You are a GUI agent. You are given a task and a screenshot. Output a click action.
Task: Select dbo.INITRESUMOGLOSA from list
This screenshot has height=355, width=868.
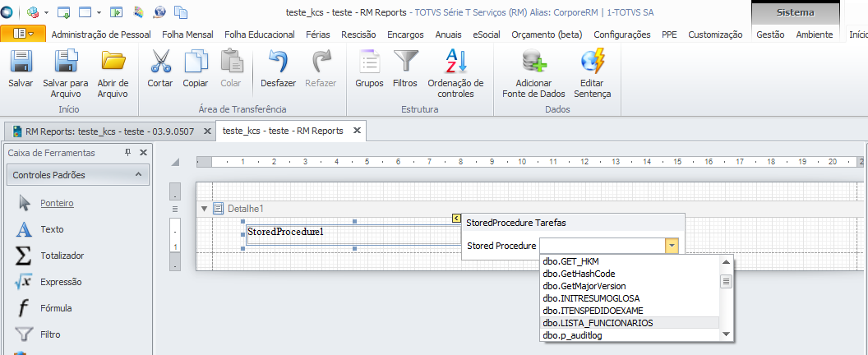pos(630,298)
